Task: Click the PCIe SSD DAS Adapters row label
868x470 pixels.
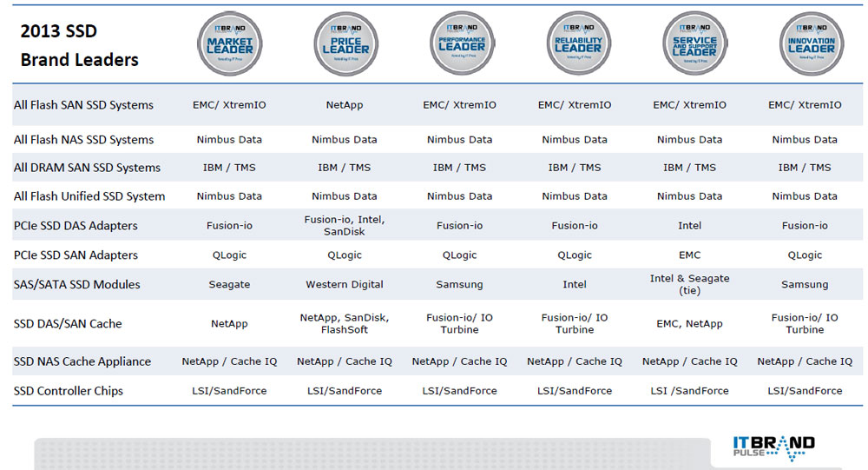Action: (x=76, y=226)
